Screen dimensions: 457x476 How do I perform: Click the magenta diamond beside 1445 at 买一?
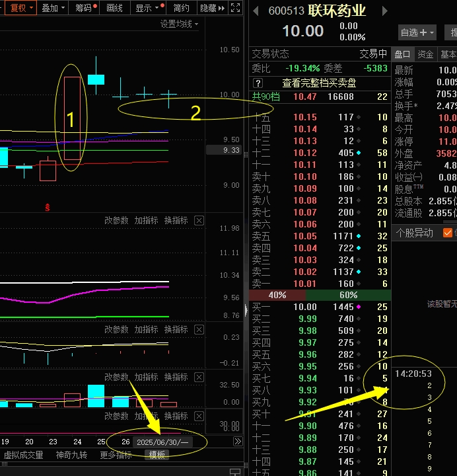[x=359, y=307]
